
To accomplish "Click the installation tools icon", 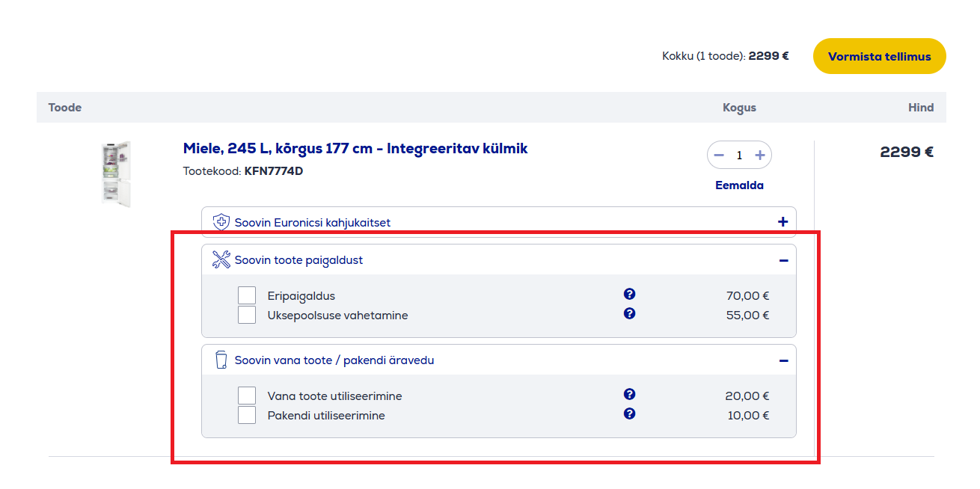I will click(221, 259).
